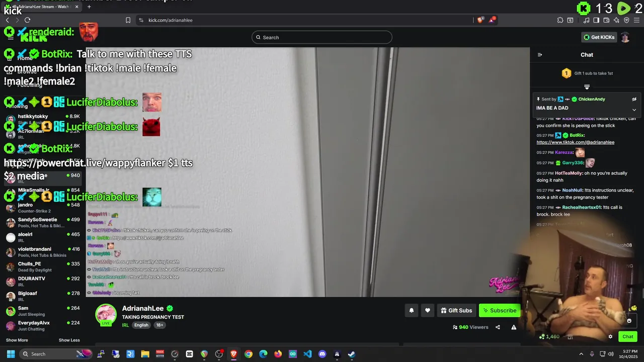Open the channel points 1,460 indicator
Image resolution: width=644 pixels, height=362 pixels.
pos(549,336)
